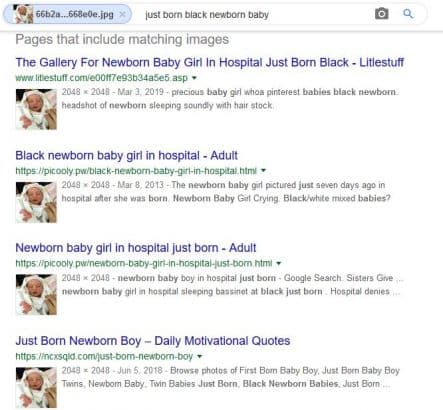
Task: Open 'Black newborn baby girl in hospital' result
Action: coord(126,155)
